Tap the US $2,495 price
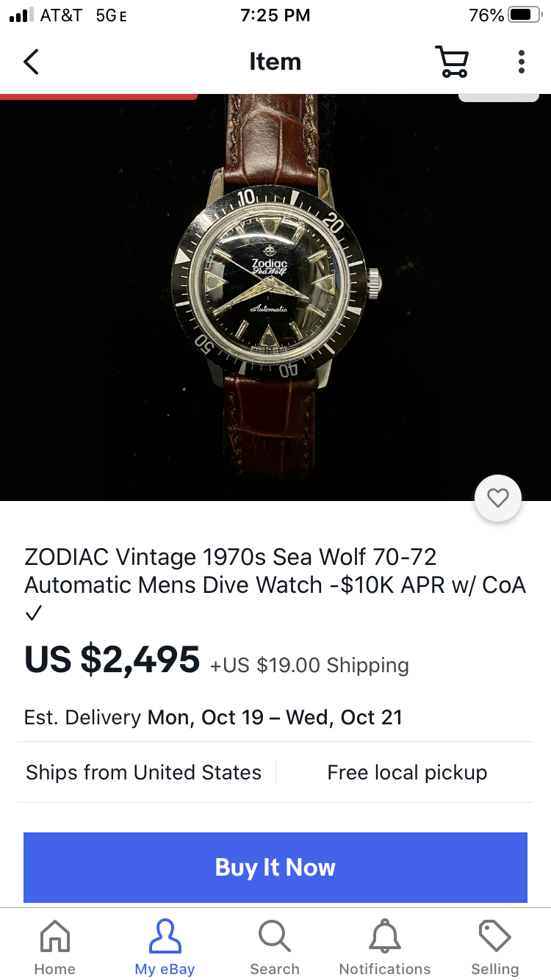Screen dimensions: 551x980 click(x=112, y=659)
